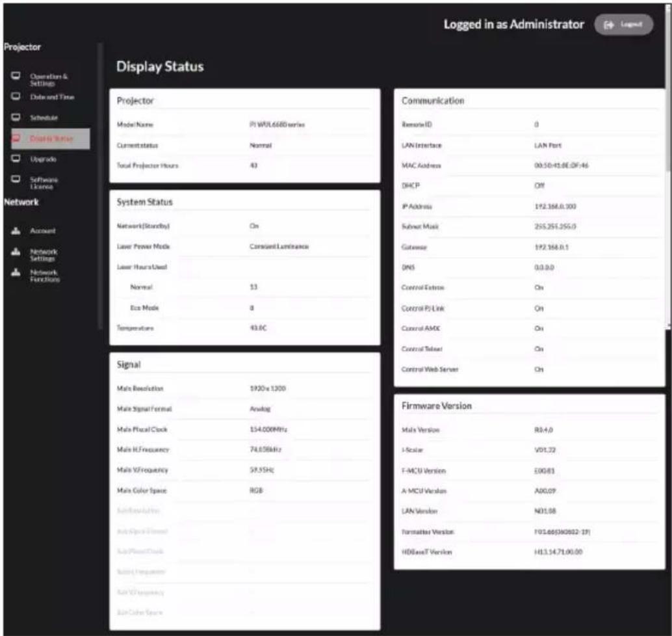Click the monitor icon beside Date and Time
Screen dimensions: 672x636
pyautogui.click(x=16, y=96)
